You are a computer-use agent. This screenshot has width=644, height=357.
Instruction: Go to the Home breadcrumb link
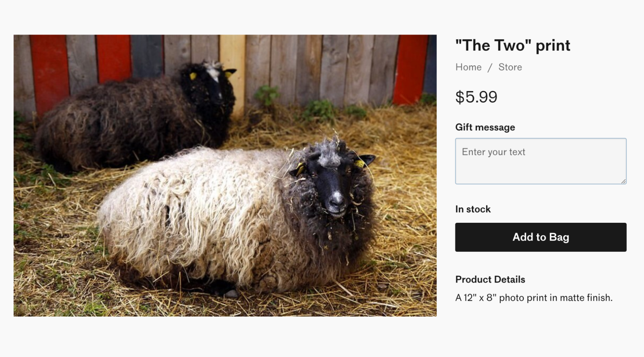point(468,67)
